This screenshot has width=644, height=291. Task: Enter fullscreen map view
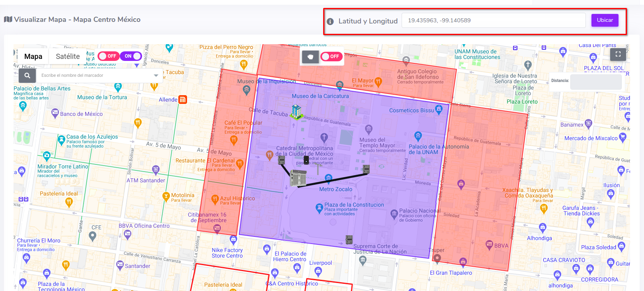click(618, 54)
